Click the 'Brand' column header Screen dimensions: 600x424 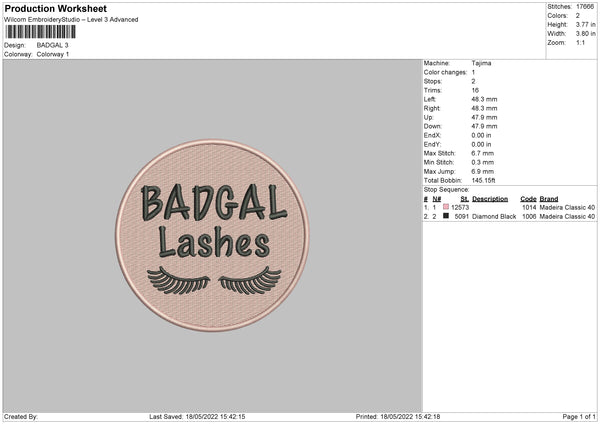(549, 199)
